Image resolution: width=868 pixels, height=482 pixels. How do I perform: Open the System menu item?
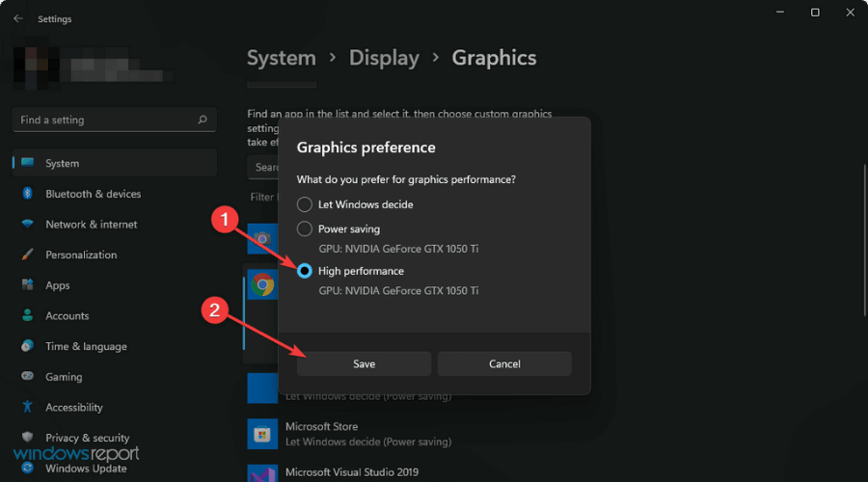pos(115,163)
